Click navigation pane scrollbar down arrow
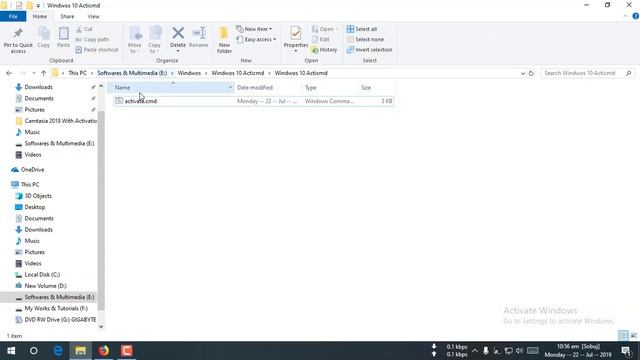The width and height of the screenshot is (640, 360). point(101,326)
